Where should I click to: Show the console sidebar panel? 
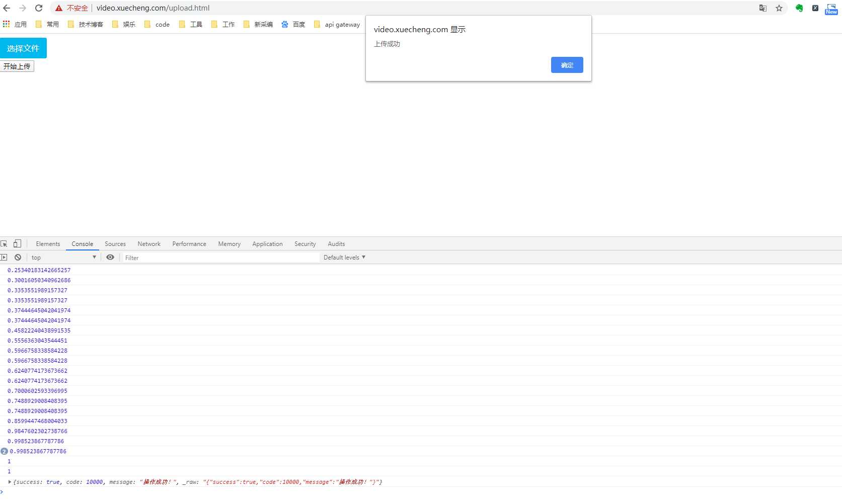point(4,258)
